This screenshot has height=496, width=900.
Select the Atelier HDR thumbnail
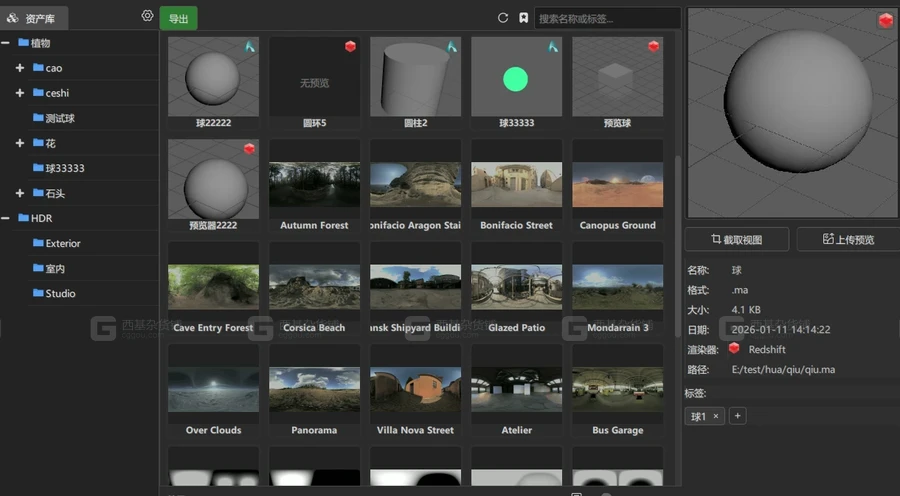point(517,389)
